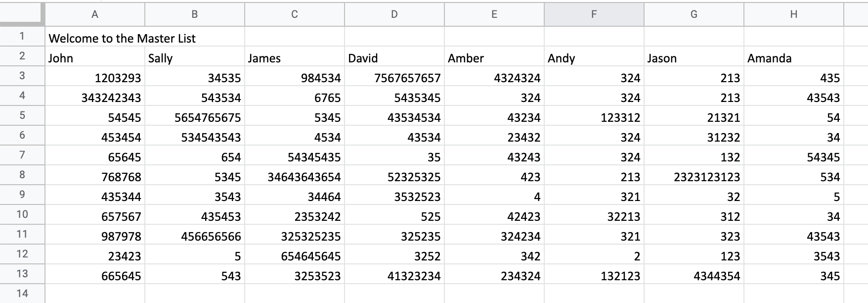Select cell containing 984534
This screenshot has width=868, height=303.
tap(295, 76)
